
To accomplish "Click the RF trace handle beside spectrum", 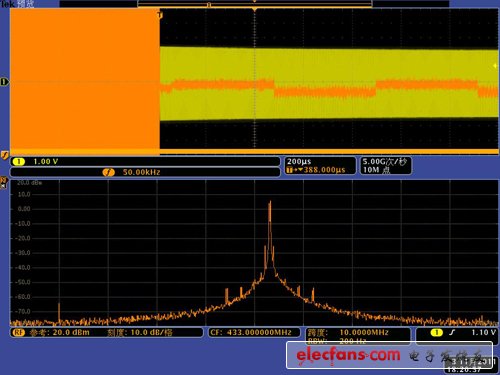I will (4, 182).
